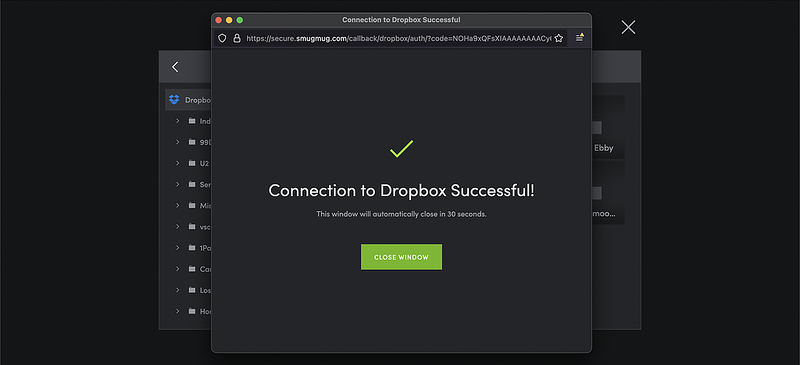Click the 'Ebby' item in the background panel

603,148
